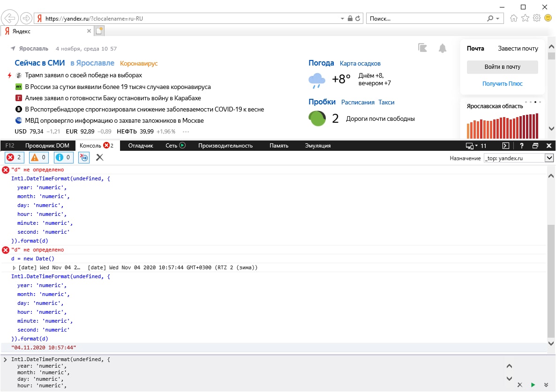556x392 pixels.
Task: Open Favorites star icon
Action: coord(525,18)
